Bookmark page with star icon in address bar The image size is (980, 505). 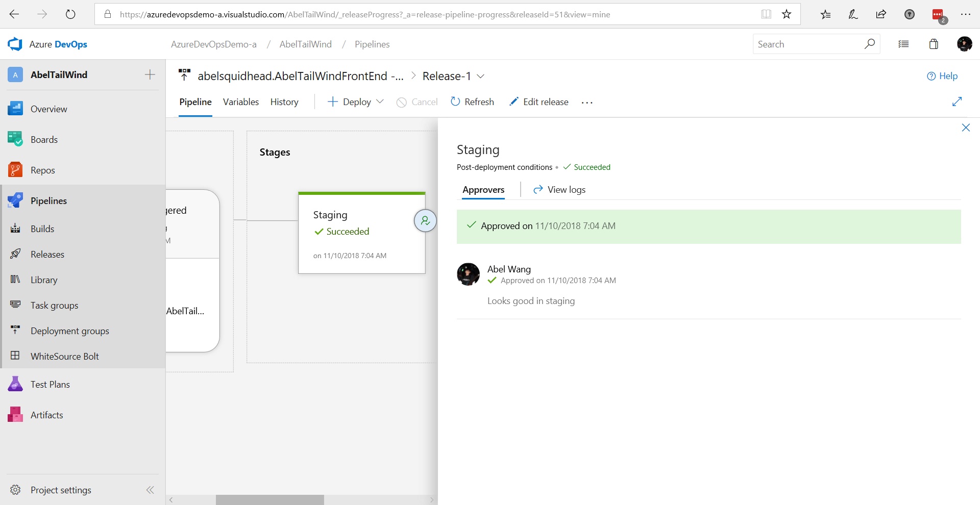[x=787, y=14]
